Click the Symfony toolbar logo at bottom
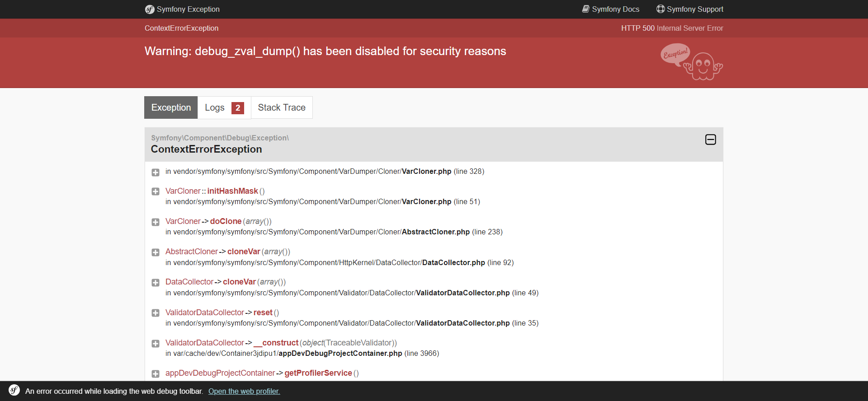 [x=14, y=390]
